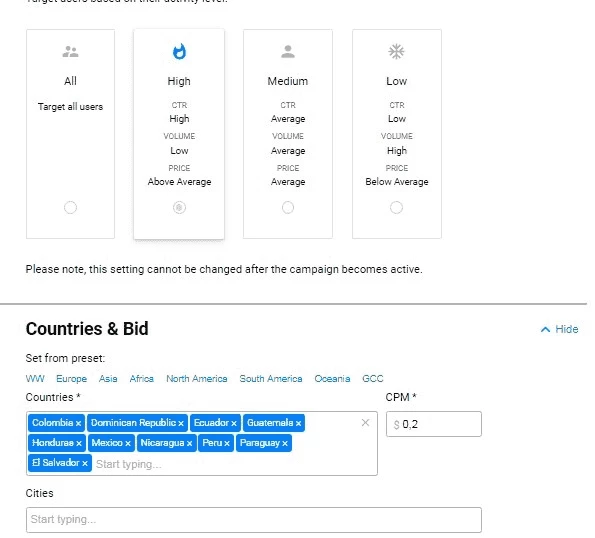The width and height of the screenshot is (595, 538).
Task: Click the chevron arrow beside Hide
Action: [545, 329]
